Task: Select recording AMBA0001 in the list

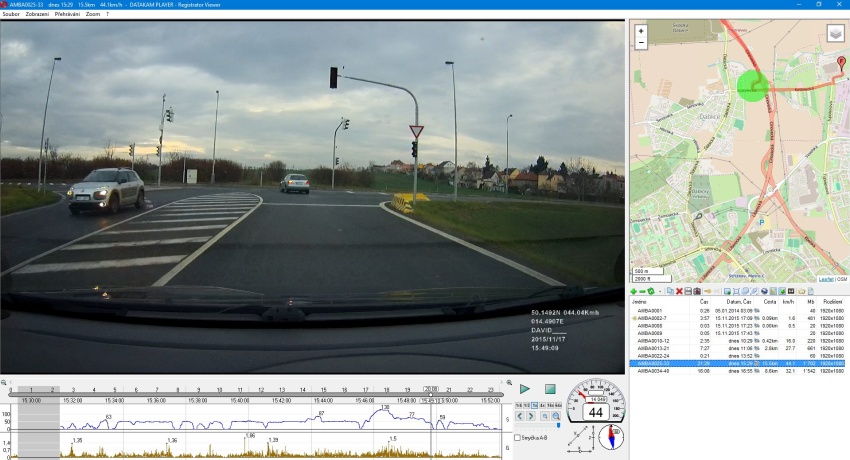Action: click(x=737, y=311)
